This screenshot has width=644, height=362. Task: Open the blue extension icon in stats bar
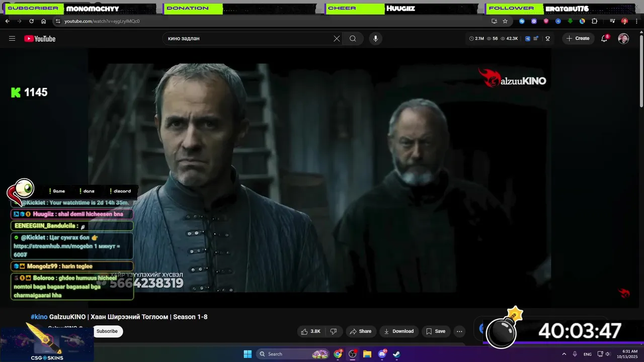click(528, 39)
